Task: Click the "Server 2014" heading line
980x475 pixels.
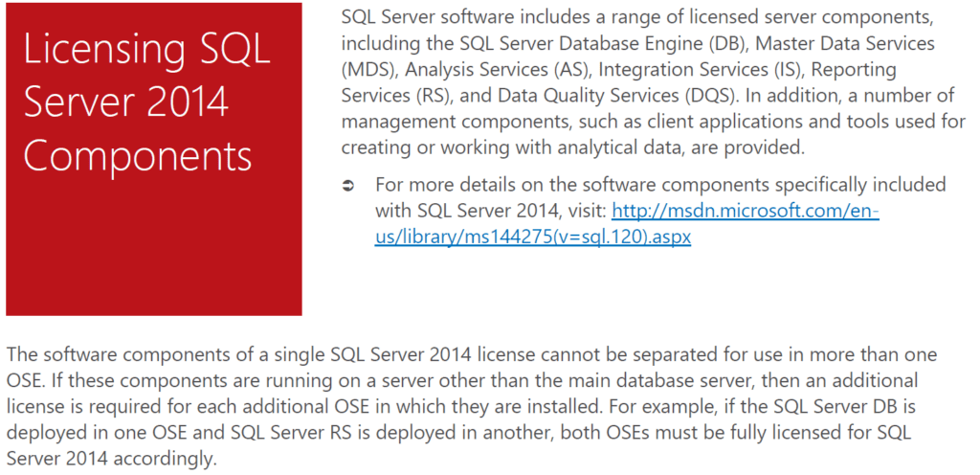Action: [125, 102]
